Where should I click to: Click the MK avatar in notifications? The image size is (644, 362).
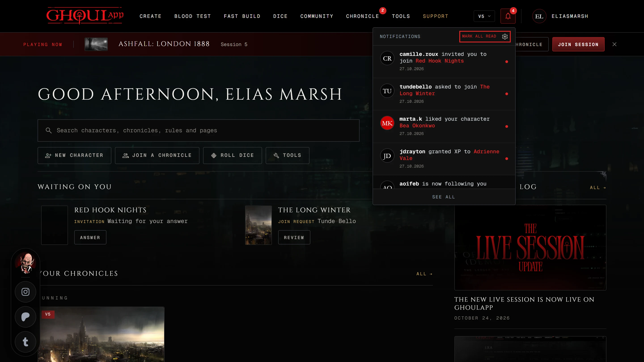pyautogui.click(x=387, y=123)
